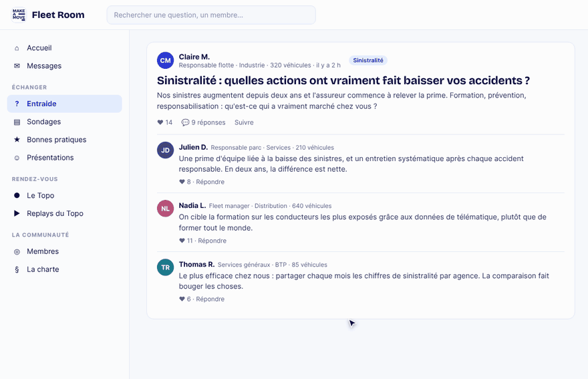Viewport: 588px width, 379px height.
Task: Click the name Julien D.
Action: pyautogui.click(x=193, y=147)
